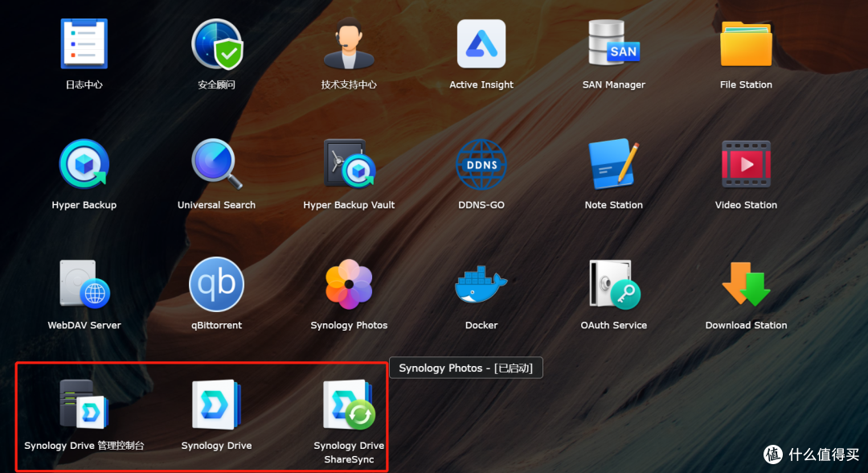Click the "OAuth Service" label text
Image resolution: width=868 pixels, height=473 pixels.
[x=613, y=325]
